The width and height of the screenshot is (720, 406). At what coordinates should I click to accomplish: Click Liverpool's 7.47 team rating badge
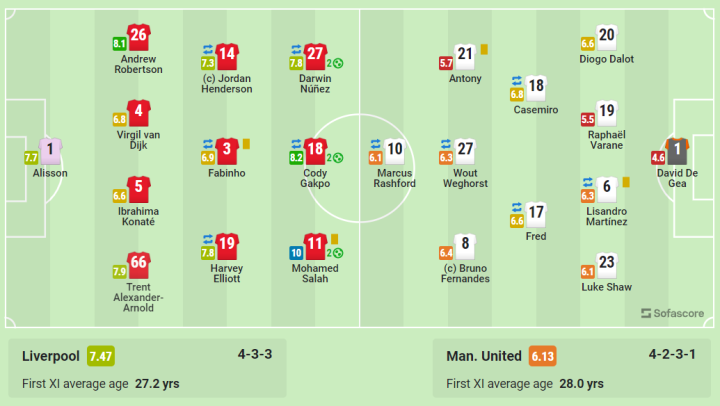tap(101, 356)
